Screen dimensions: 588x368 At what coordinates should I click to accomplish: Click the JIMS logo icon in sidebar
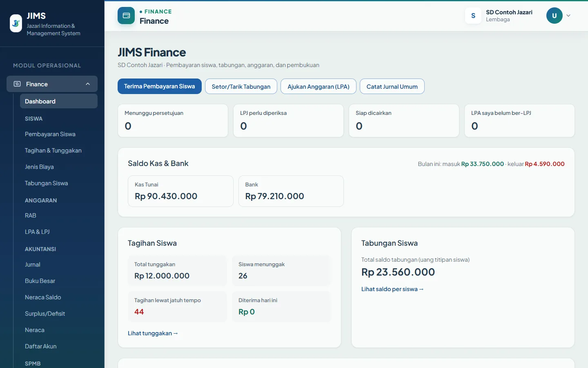coord(16,23)
